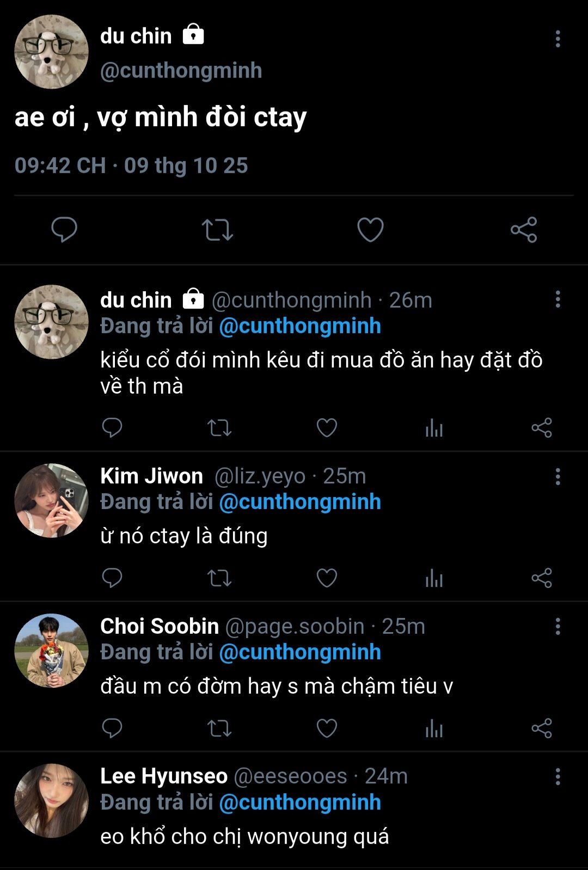The width and height of the screenshot is (588, 870).
Task: View analytics on du chin's self-reply
Action: coord(434,428)
